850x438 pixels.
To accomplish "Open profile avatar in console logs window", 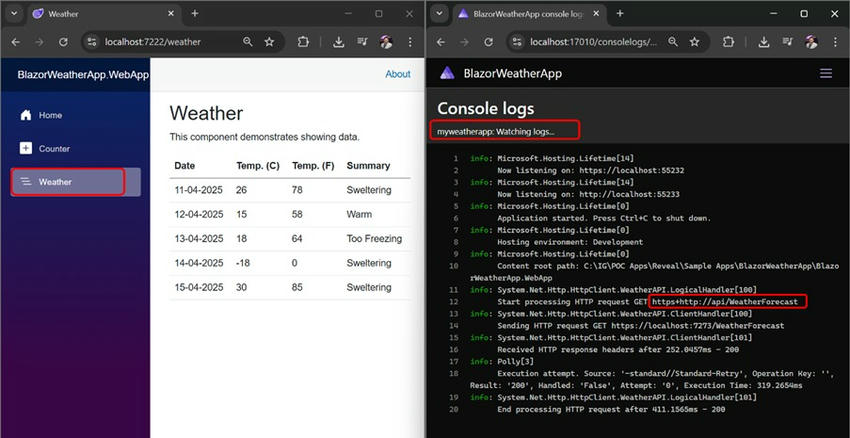I will click(811, 42).
